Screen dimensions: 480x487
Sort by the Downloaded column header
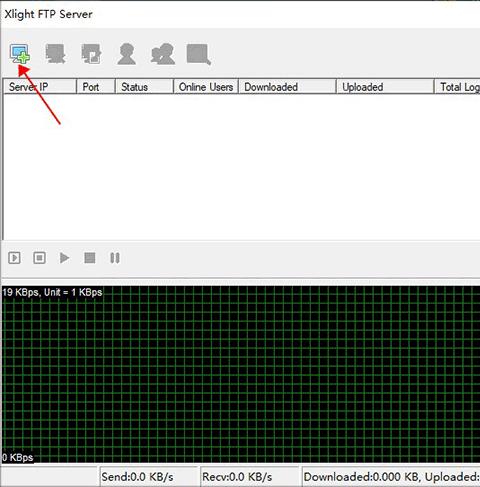[x=287, y=87]
